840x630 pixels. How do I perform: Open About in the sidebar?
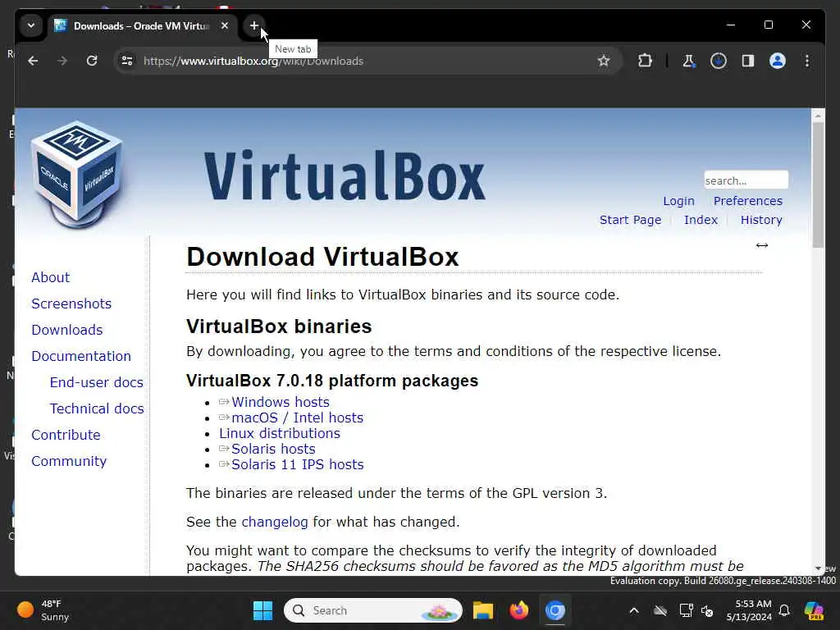point(50,277)
